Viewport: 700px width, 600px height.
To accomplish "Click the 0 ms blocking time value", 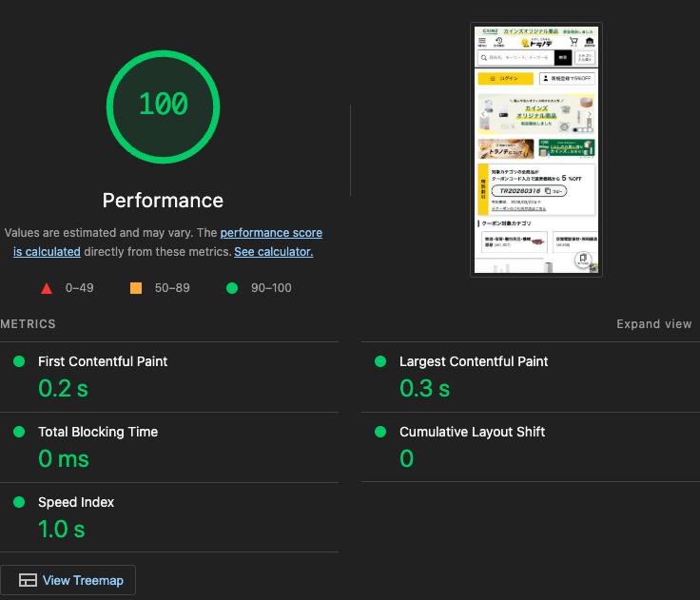I will pos(64,458).
